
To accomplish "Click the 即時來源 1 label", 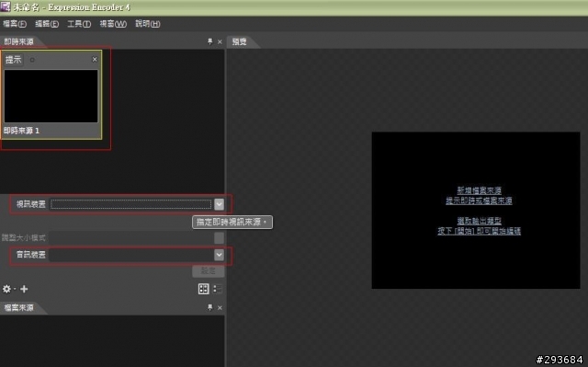I will pos(21,131).
